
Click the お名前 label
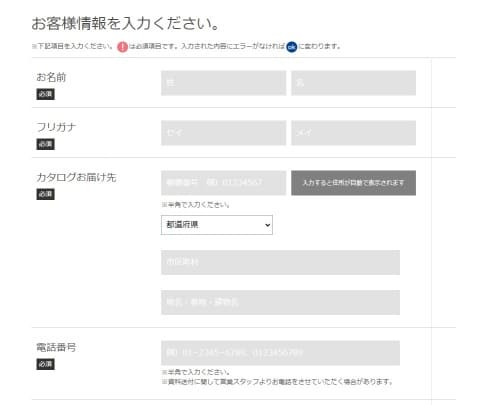click(51, 77)
